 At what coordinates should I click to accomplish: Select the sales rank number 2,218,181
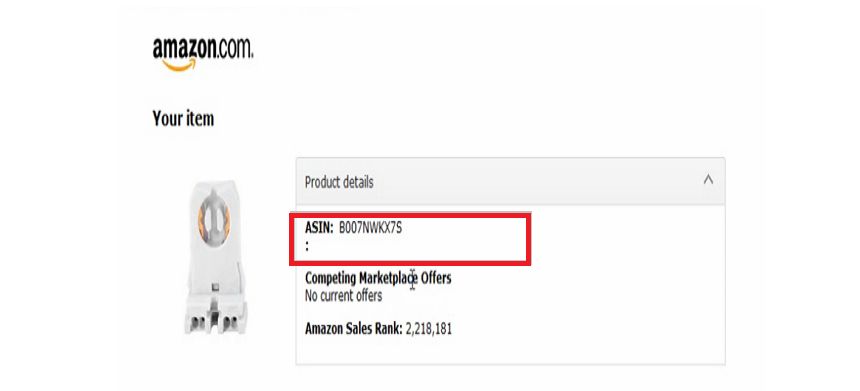coord(429,329)
